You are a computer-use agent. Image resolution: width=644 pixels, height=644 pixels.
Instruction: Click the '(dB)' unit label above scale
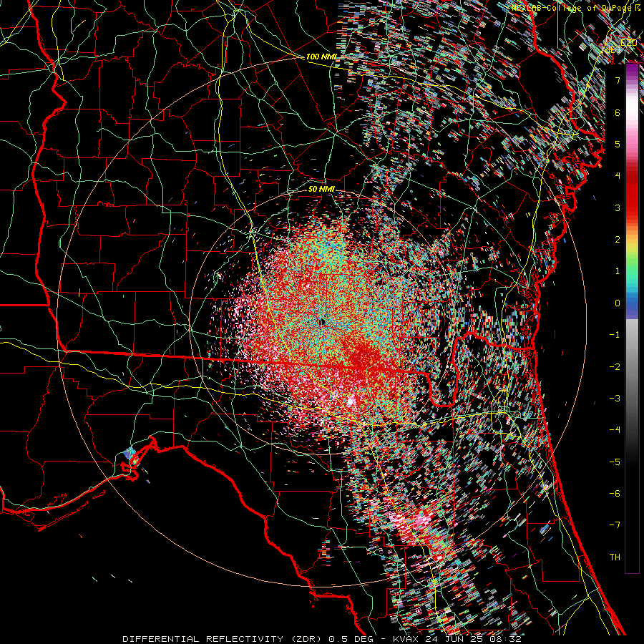pyautogui.click(x=612, y=49)
